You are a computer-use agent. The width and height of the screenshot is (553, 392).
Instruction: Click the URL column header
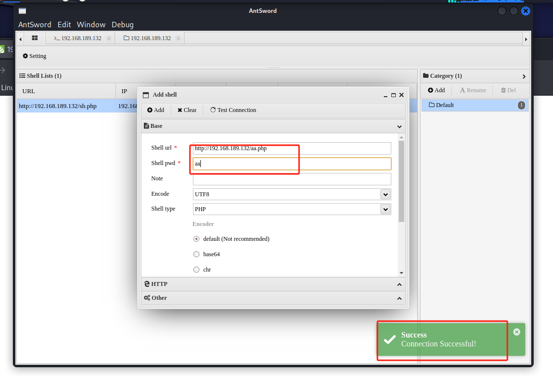66,91
